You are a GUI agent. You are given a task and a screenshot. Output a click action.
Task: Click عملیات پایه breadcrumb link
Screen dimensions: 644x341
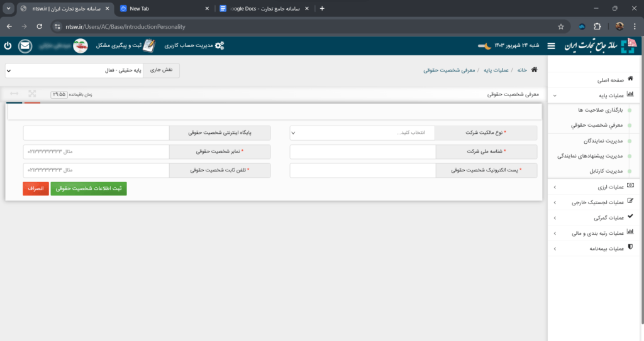[x=496, y=70]
